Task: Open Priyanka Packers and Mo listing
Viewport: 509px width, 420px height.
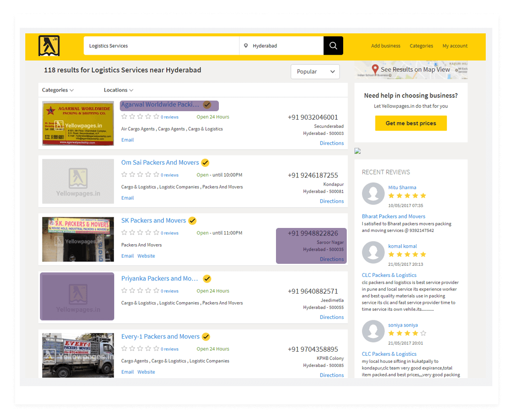Action: pyautogui.click(x=159, y=278)
